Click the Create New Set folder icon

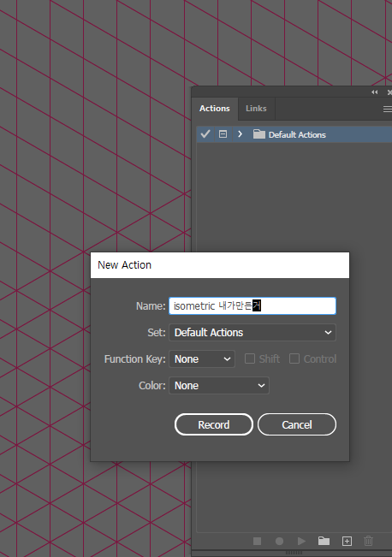[324, 541]
